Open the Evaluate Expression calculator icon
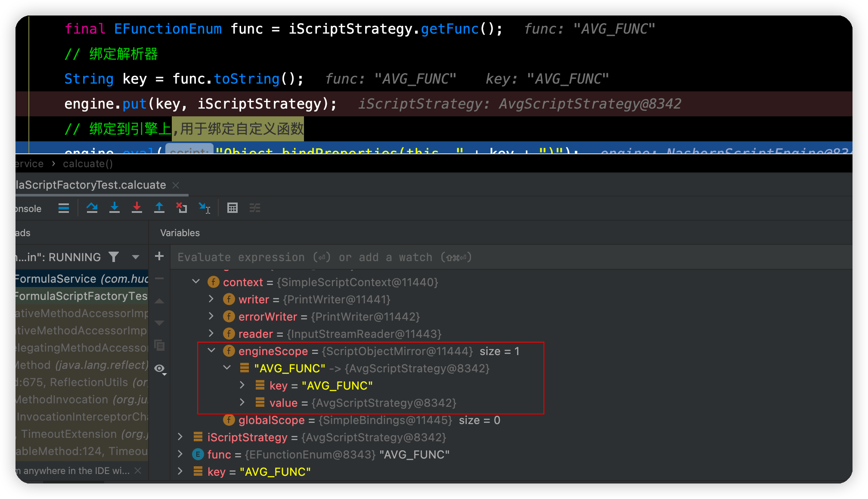868x499 pixels. point(232,208)
